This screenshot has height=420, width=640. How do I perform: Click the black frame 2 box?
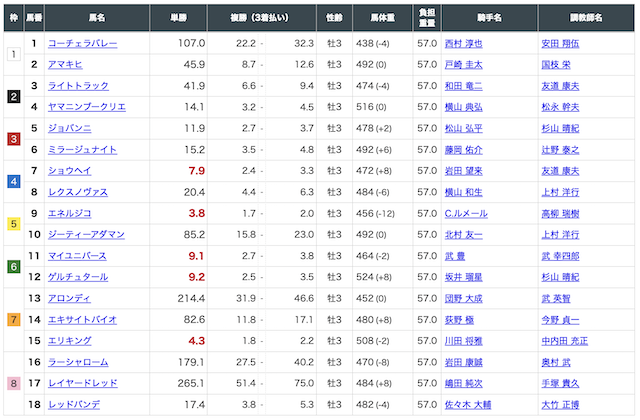point(13,97)
